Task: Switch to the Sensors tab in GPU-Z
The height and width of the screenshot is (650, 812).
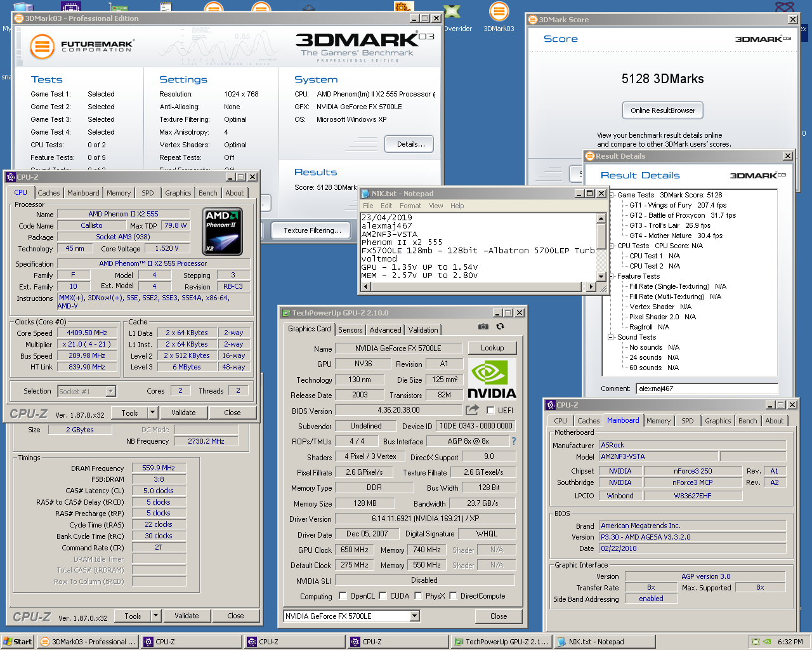Action: click(x=350, y=330)
